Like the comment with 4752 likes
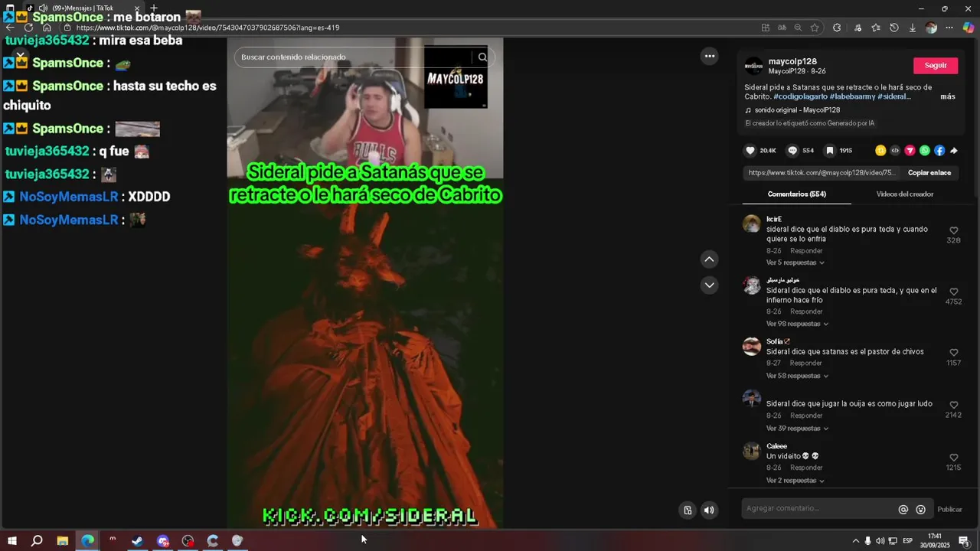980x551 pixels. coord(953,292)
